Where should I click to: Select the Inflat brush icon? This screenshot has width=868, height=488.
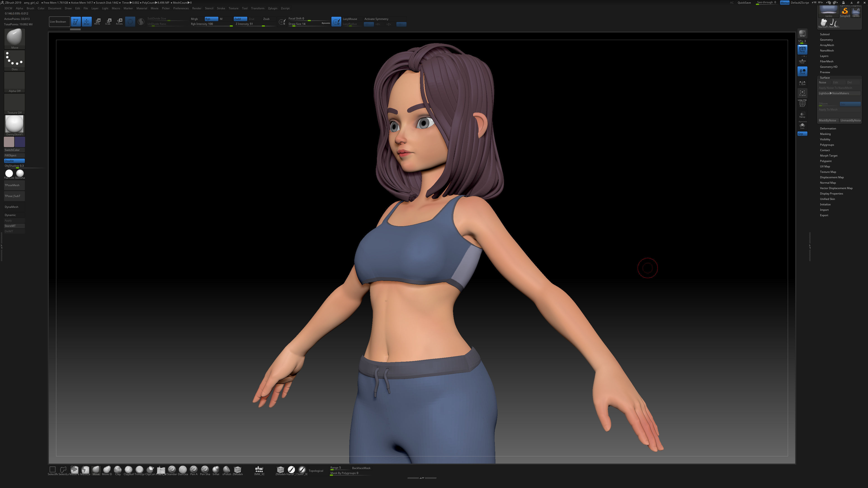click(x=216, y=470)
